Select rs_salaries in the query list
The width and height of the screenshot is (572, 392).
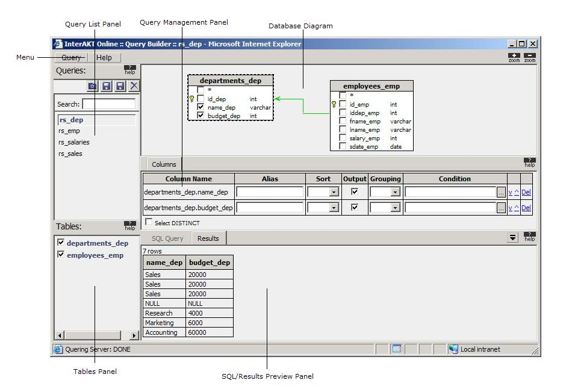coord(74,142)
